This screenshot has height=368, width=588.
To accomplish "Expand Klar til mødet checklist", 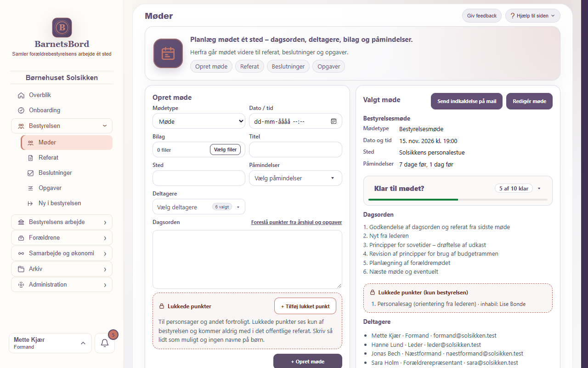I will pos(539,188).
